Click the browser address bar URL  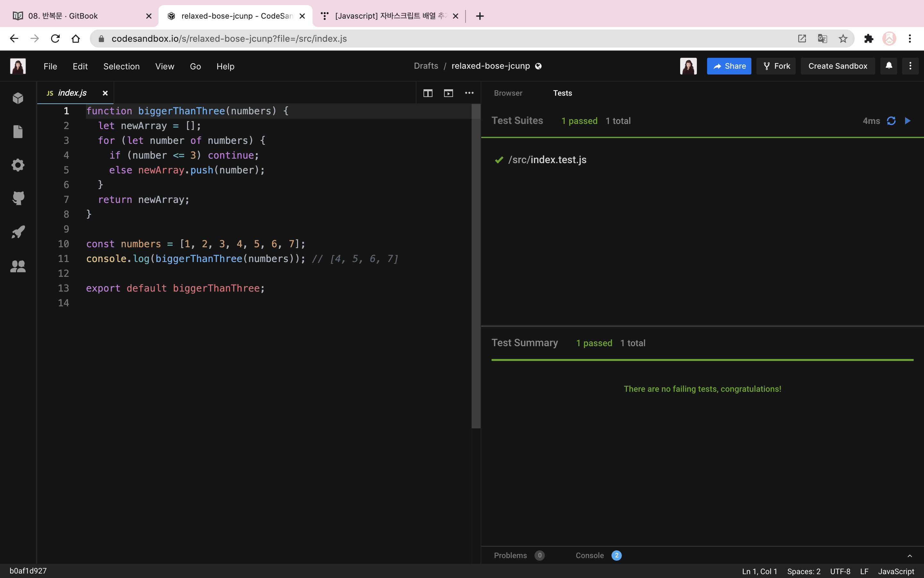pos(229,39)
